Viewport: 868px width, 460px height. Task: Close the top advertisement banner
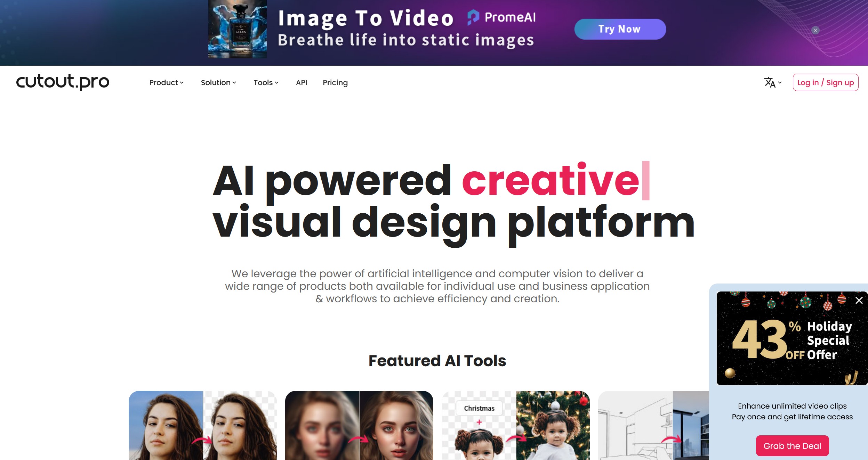coord(816,29)
